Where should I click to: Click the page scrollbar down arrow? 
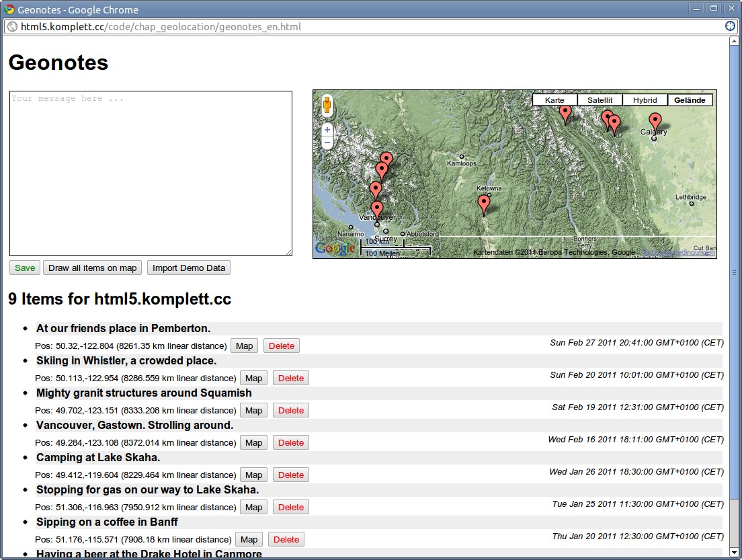pos(735,553)
